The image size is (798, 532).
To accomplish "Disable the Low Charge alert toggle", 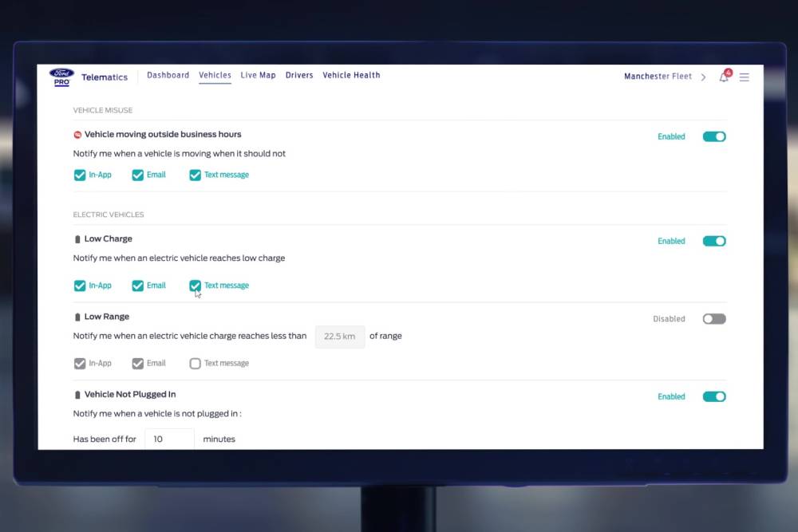I will click(x=713, y=241).
